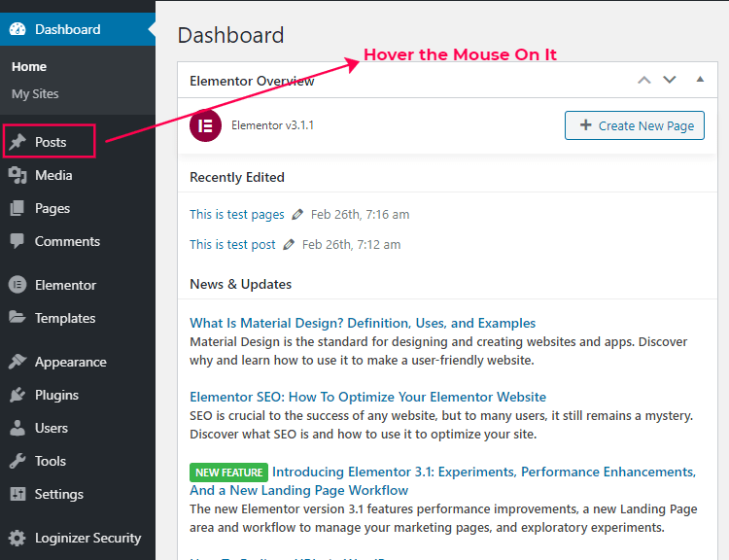Open the Media menu label
This screenshot has width=729, height=560.
[53, 175]
